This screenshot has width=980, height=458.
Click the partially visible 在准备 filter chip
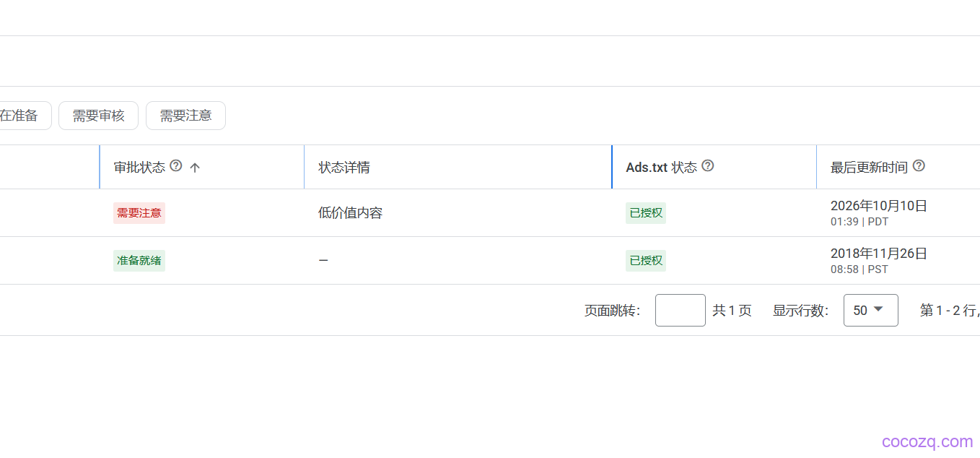(x=25, y=116)
